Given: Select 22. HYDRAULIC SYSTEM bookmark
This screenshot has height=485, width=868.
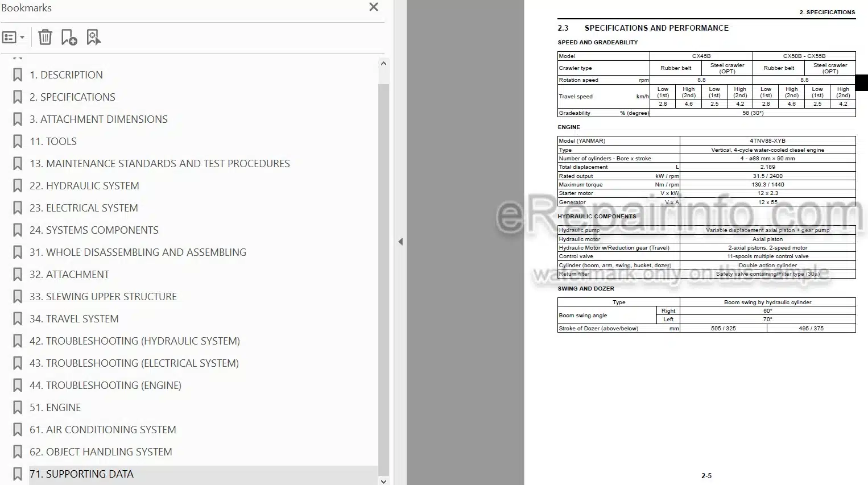Looking at the screenshot, I should [x=84, y=186].
